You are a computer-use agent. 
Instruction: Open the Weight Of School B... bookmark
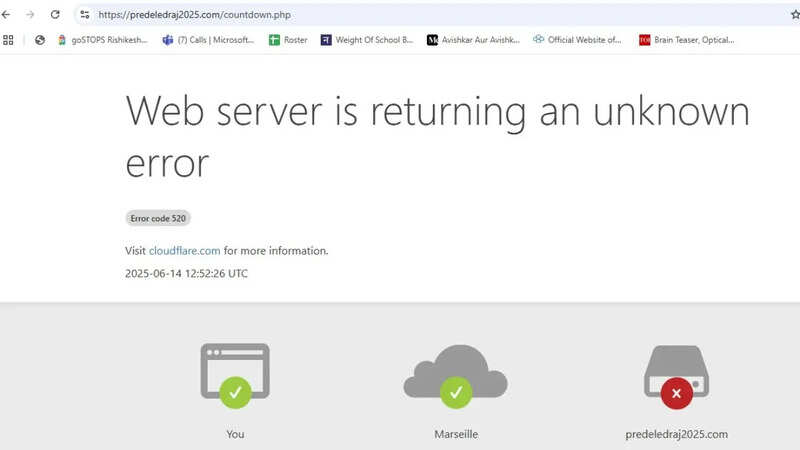pyautogui.click(x=366, y=40)
